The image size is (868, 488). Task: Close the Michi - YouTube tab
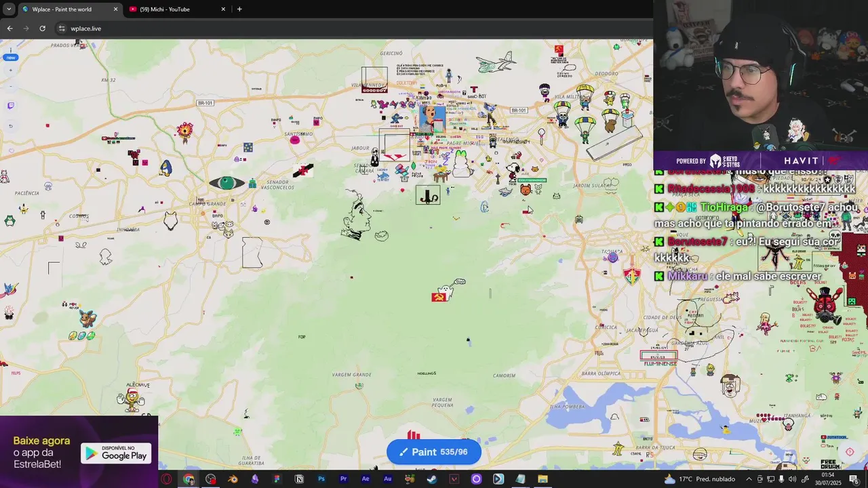point(223,9)
